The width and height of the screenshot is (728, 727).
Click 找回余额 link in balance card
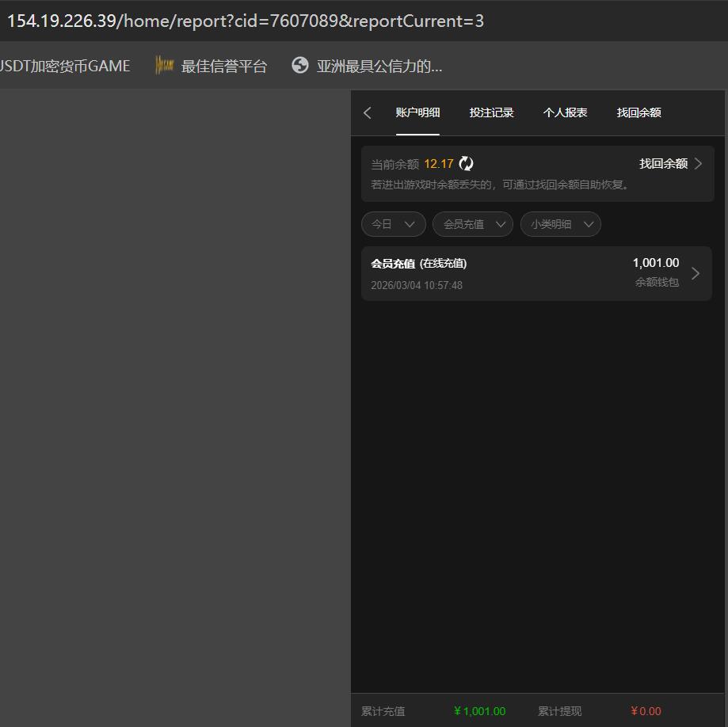pos(663,164)
